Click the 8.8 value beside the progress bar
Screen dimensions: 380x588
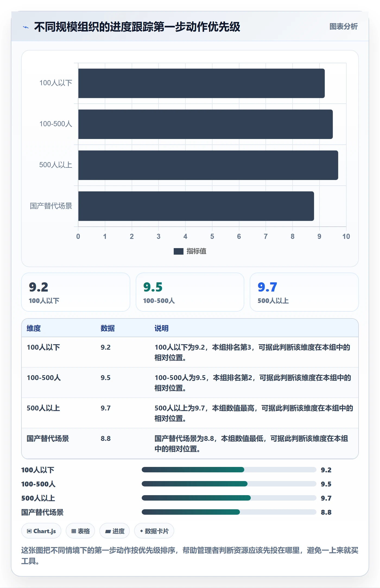(x=326, y=512)
